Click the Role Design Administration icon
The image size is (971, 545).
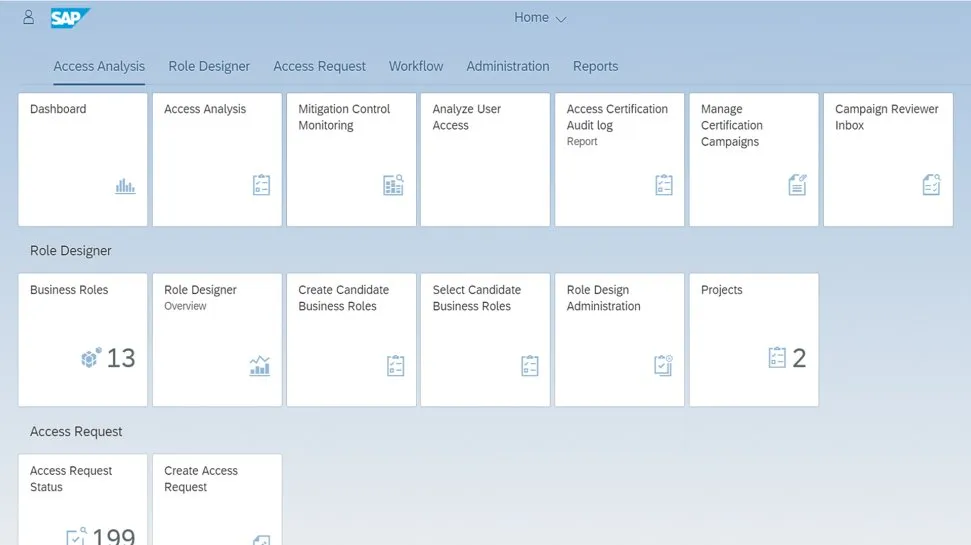click(x=663, y=365)
